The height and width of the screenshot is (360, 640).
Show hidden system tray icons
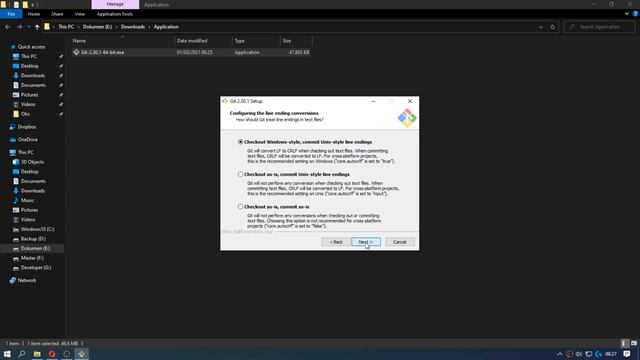coord(560,354)
